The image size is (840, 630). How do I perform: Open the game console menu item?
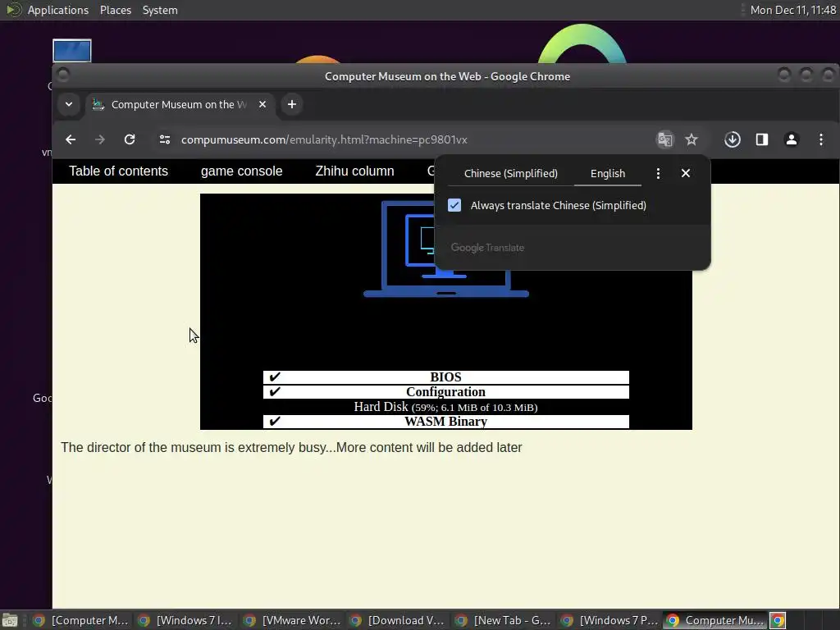point(242,171)
